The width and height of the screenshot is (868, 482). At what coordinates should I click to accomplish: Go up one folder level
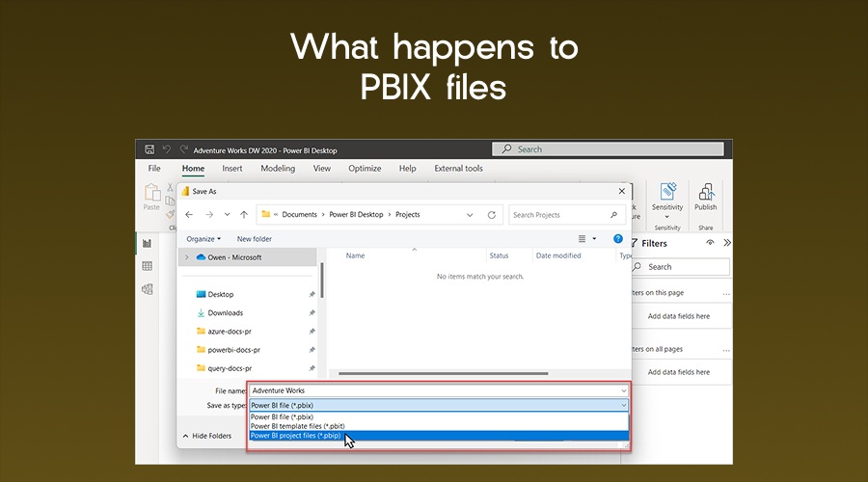(x=244, y=215)
